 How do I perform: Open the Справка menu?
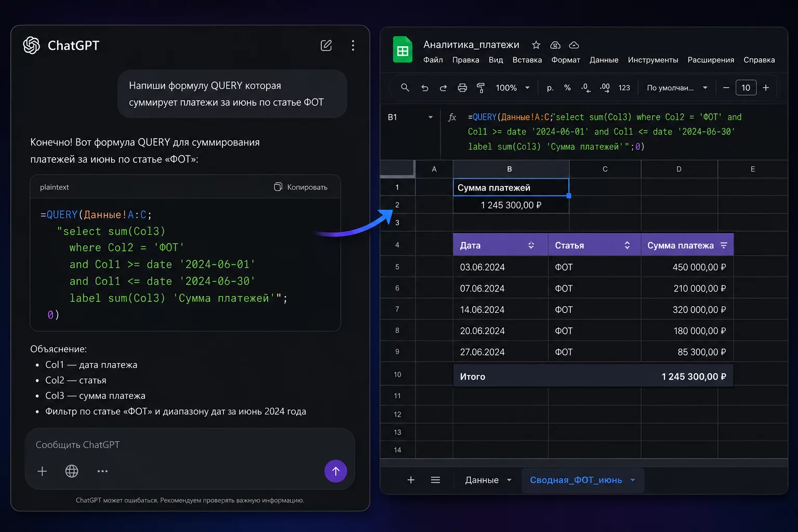click(759, 60)
